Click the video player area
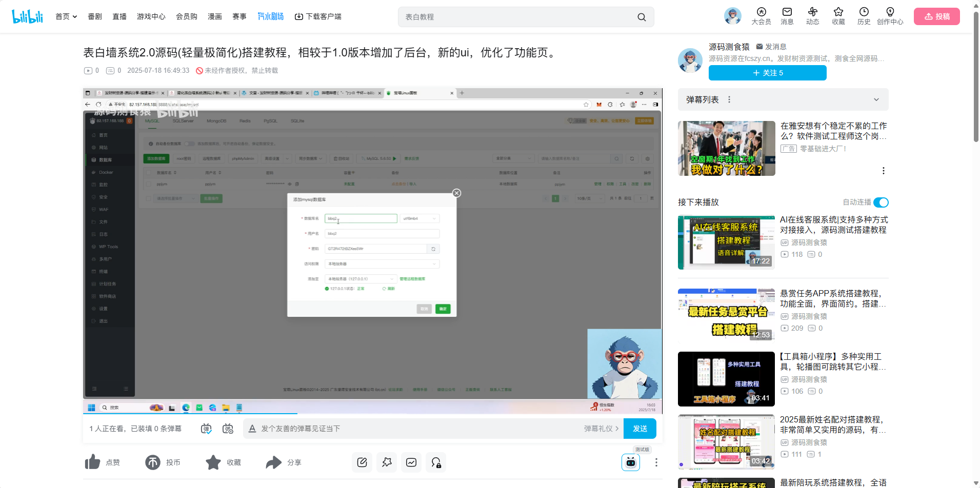This screenshot has height=488, width=980. (x=373, y=250)
